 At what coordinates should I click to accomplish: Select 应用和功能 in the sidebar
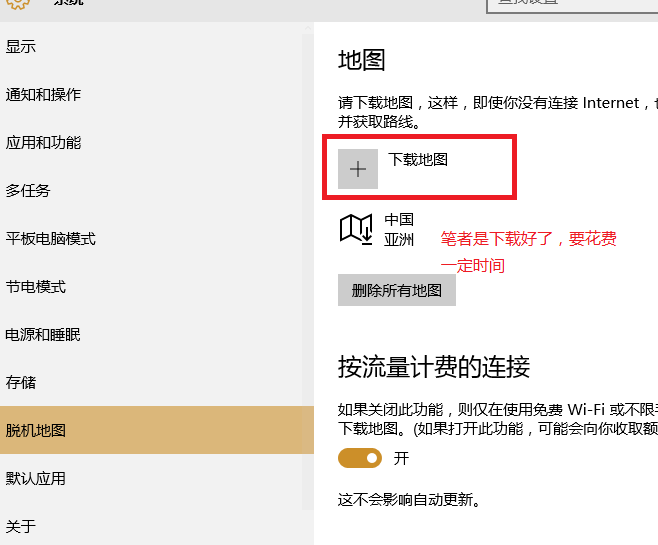pyautogui.click(x=43, y=143)
